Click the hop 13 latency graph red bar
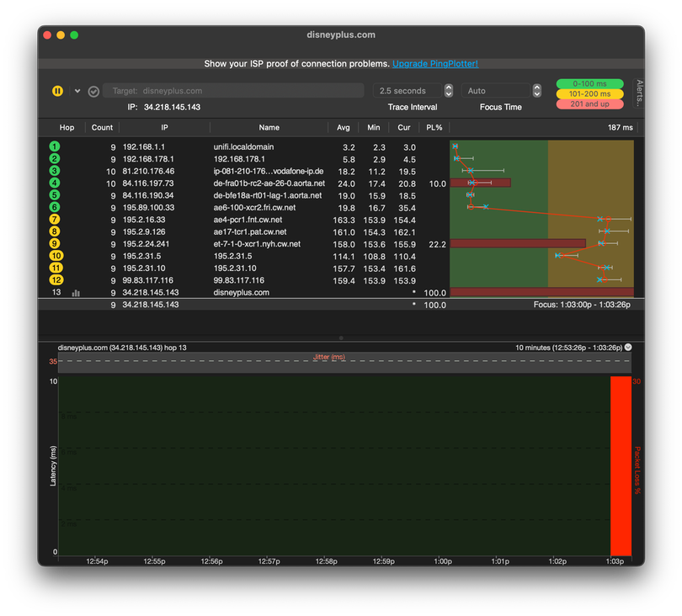682x616 pixels. 541,292
